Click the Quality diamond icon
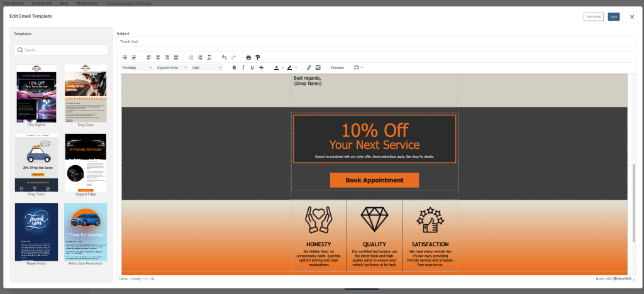This screenshot has height=294, width=644. [x=374, y=219]
